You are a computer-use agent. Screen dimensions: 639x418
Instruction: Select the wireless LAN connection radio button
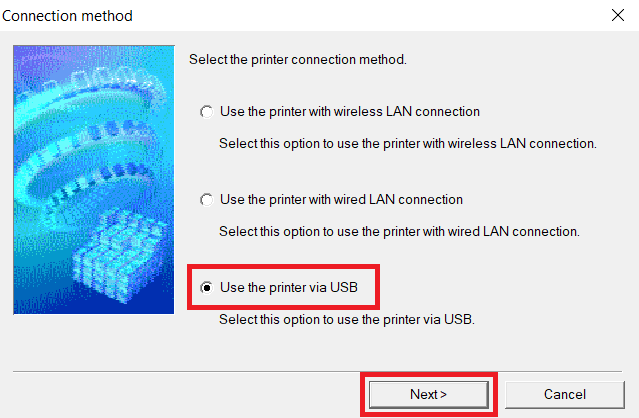[x=207, y=112]
